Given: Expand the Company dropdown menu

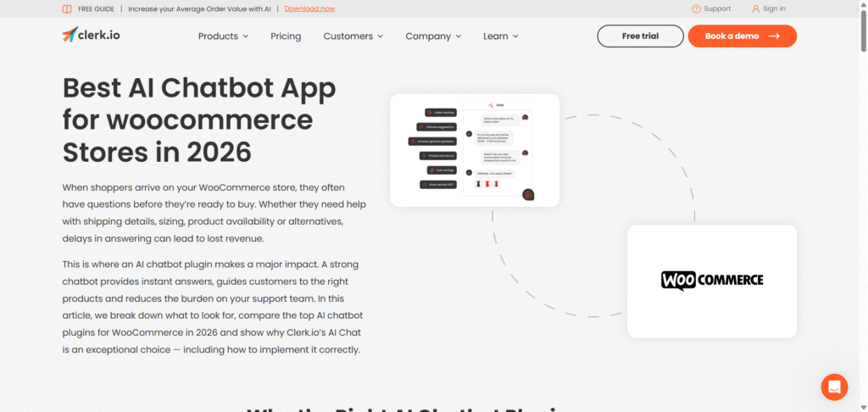Looking at the screenshot, I should point(433,36).
